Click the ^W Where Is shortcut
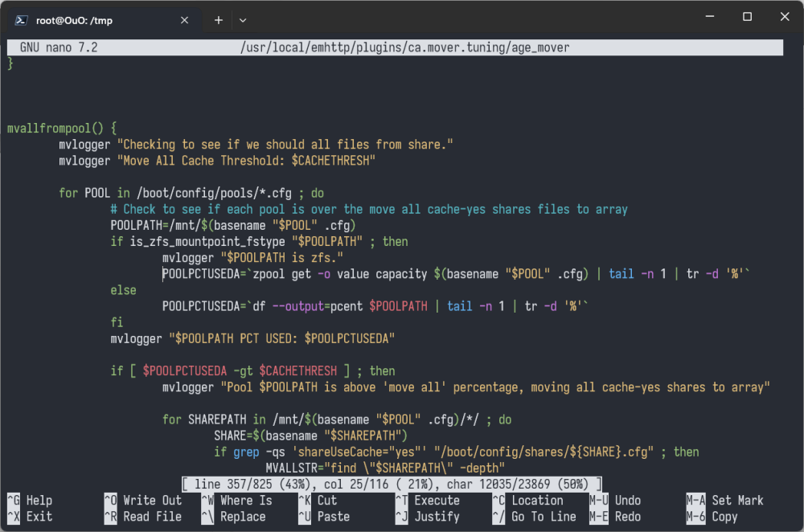The width and height of the screenshot is (804, 532). pos(237,500)
